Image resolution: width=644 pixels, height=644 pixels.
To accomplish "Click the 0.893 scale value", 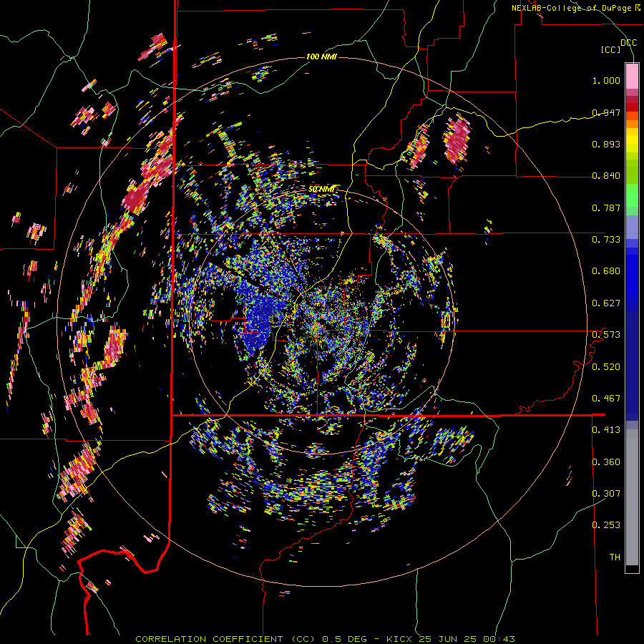I will (x=606, y=144).
